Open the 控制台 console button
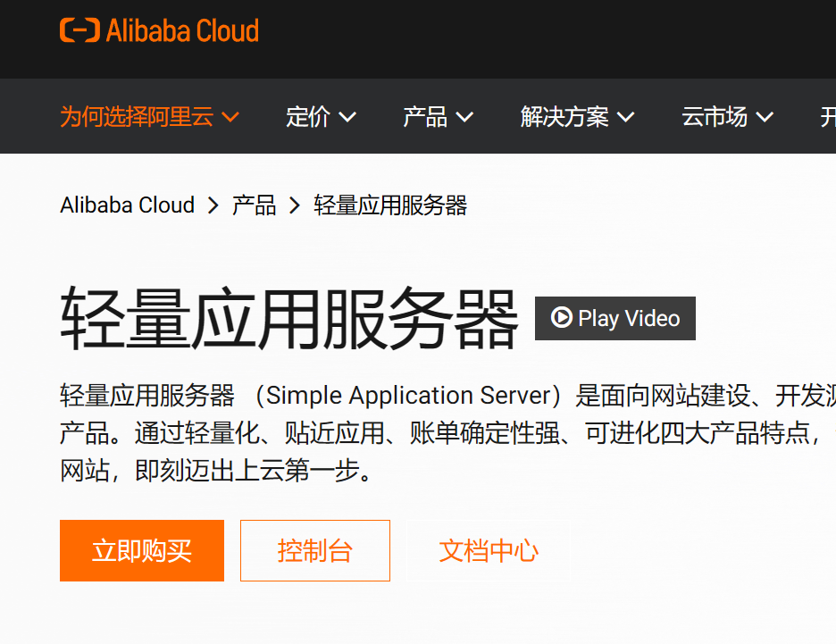This screenshot has width=836, height=644. 315,550
